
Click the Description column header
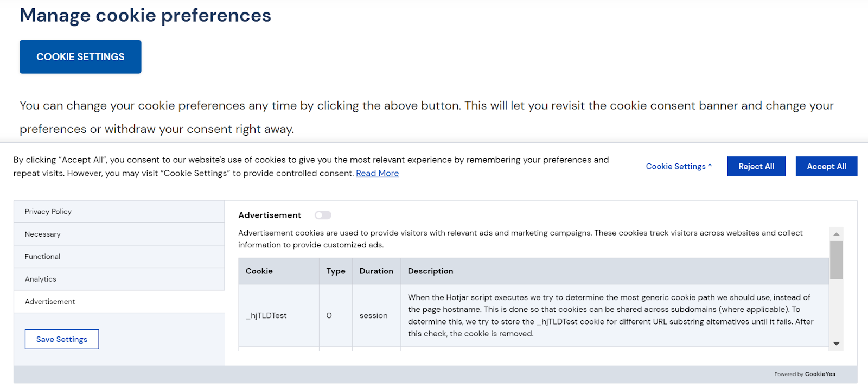tap(430, 271)
